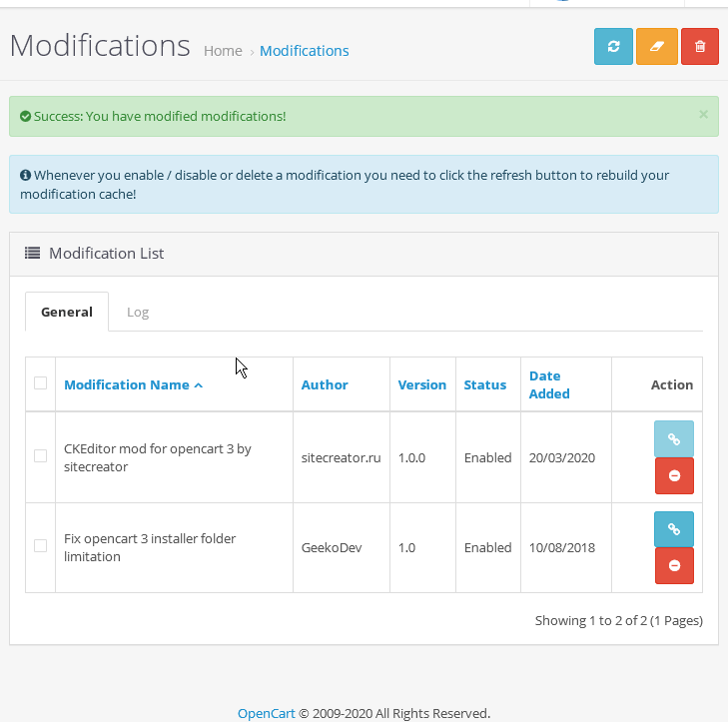Viewport: 728px width, 722px height.
Task: Check the Fix opencart 3 installer checkbox
Action: (x=40, y=546)
